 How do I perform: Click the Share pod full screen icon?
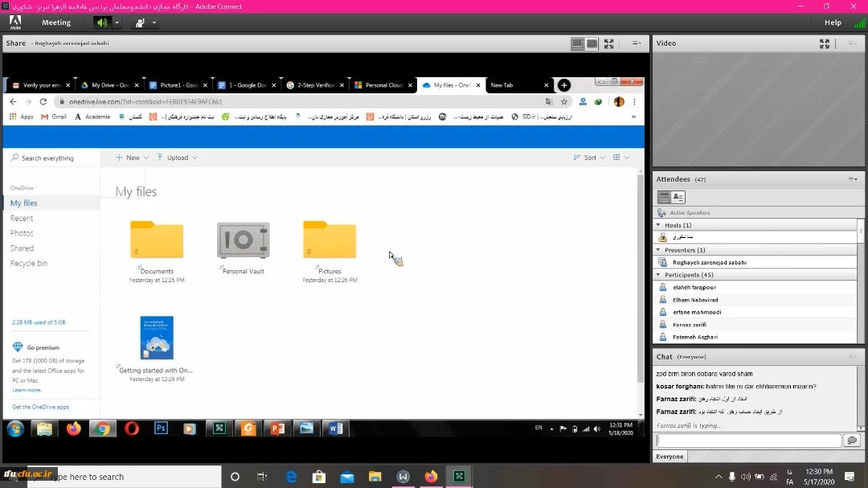tap(609, 43)
